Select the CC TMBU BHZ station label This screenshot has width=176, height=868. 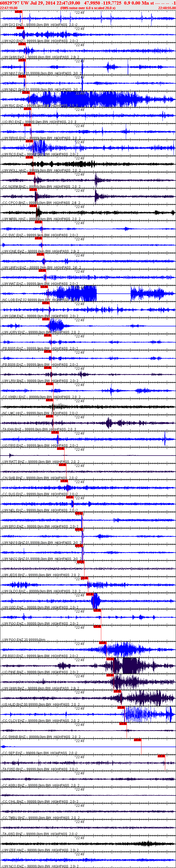coord(41,818)
